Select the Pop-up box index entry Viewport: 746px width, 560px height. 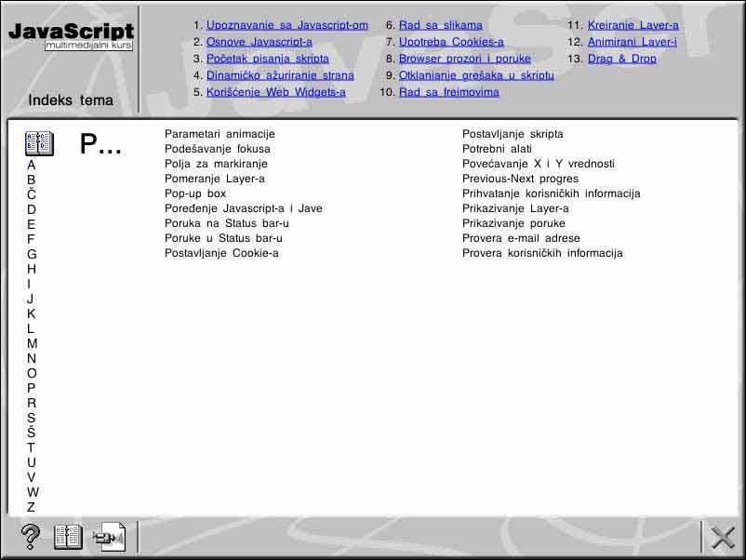(x=195, y=193)
